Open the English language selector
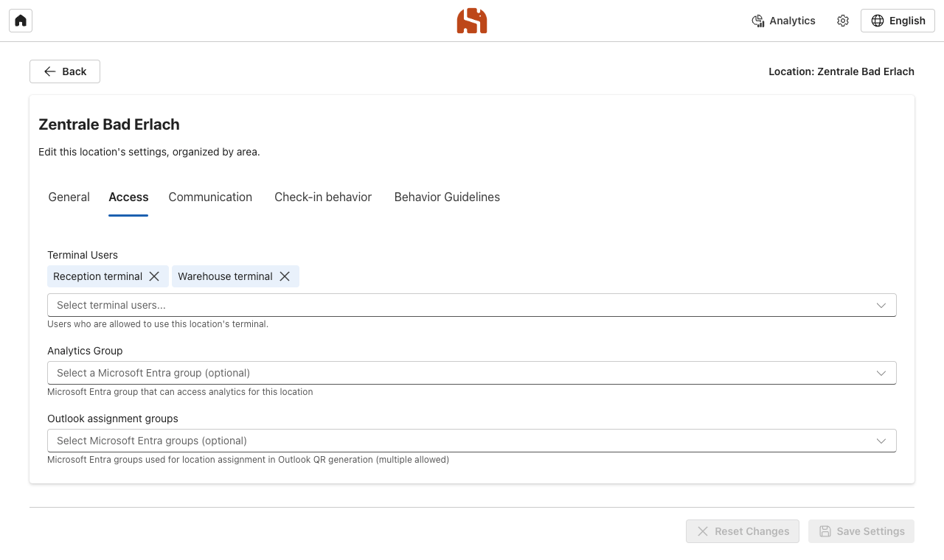 pos(898,21)
